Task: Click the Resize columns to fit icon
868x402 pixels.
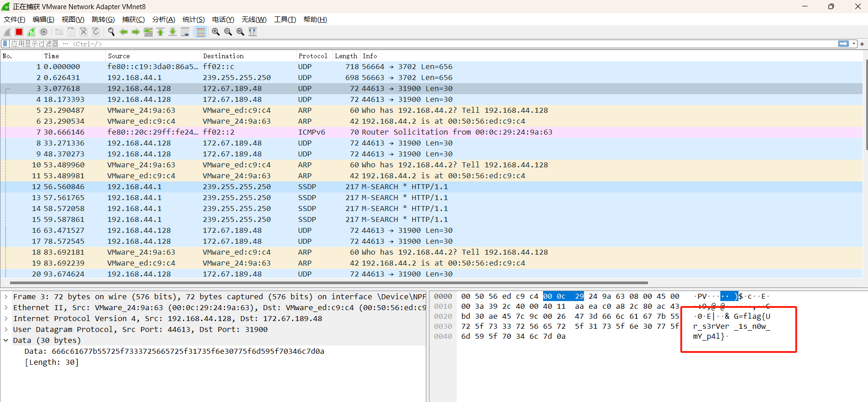Action: [253, 32]
